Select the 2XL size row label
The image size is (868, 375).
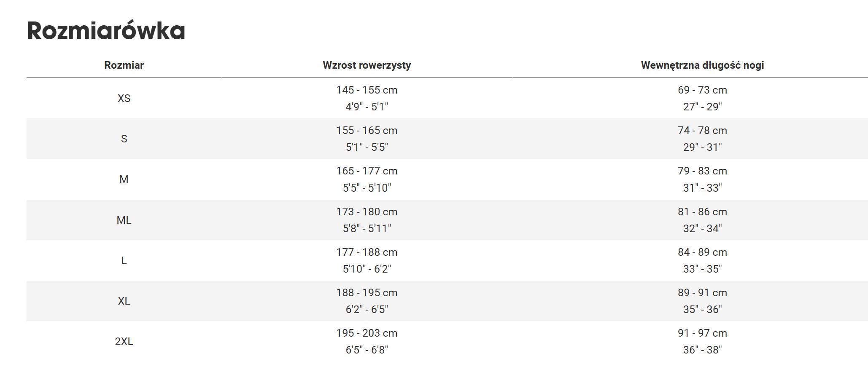[124, 341]
